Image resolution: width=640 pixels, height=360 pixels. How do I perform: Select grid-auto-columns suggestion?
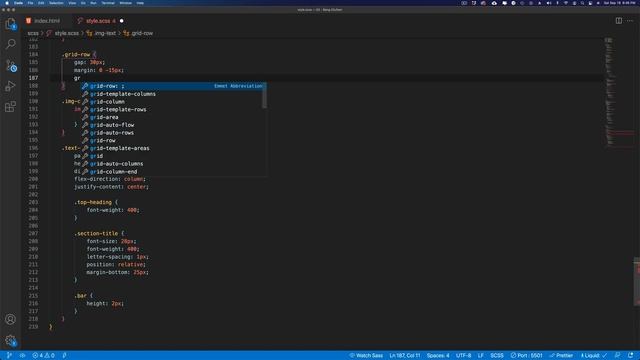(171, 164)
